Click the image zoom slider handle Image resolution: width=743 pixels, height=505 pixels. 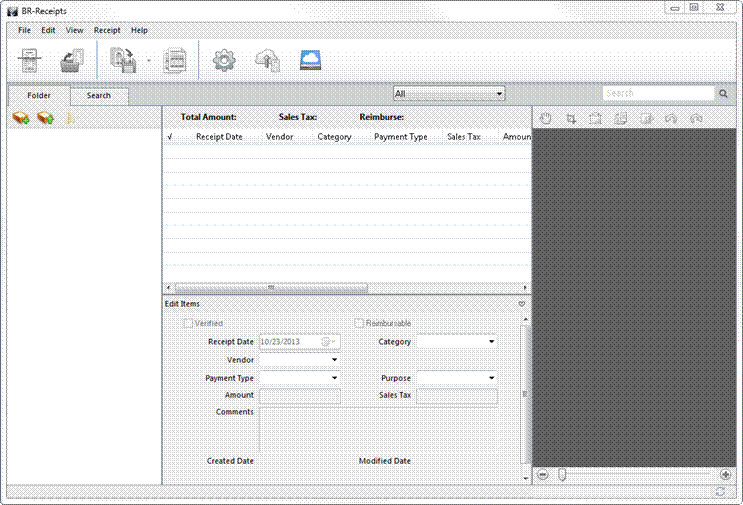[x=562, y=474]
